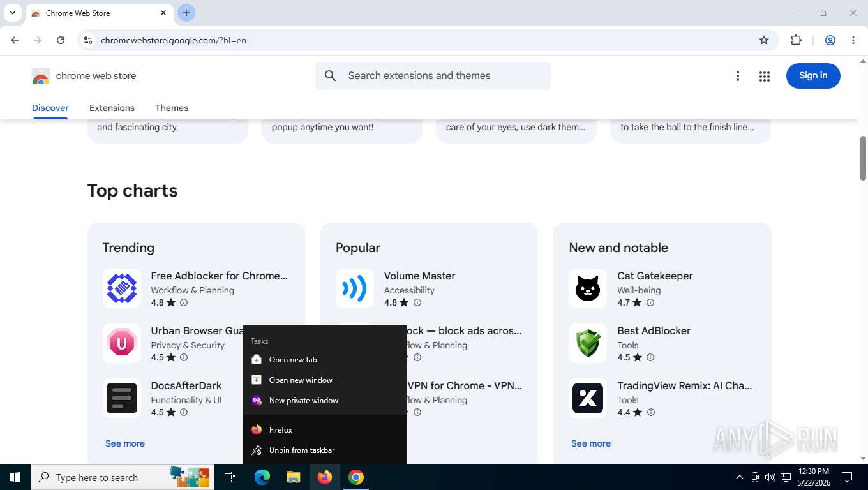
Task: Click the Sign in button
Action: (x=813, y=76)
